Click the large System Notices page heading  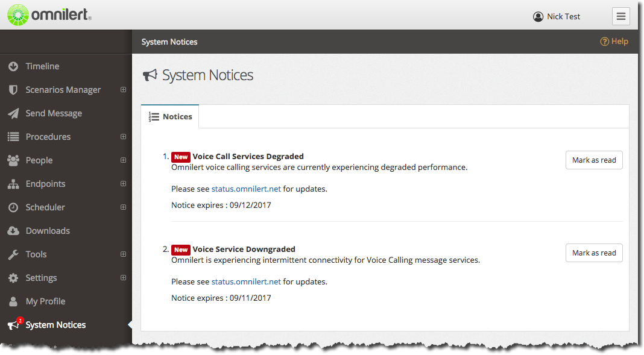pos(207,75)
